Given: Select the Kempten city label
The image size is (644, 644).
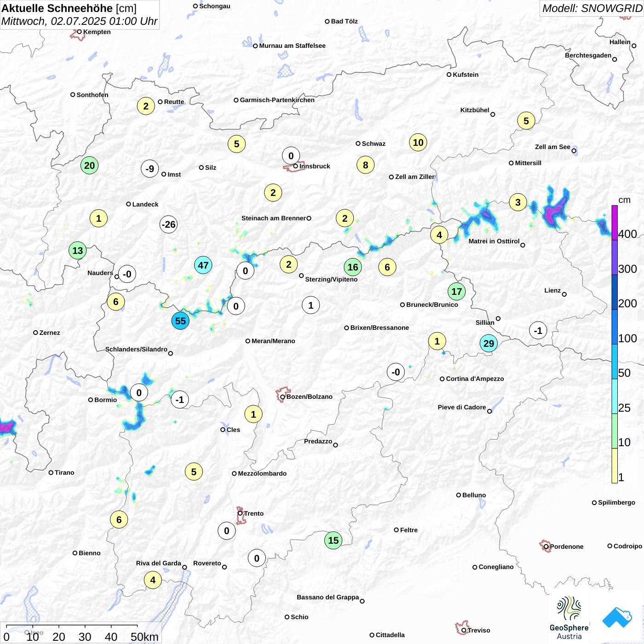Looking at the screenshot, I should [97, 32].
